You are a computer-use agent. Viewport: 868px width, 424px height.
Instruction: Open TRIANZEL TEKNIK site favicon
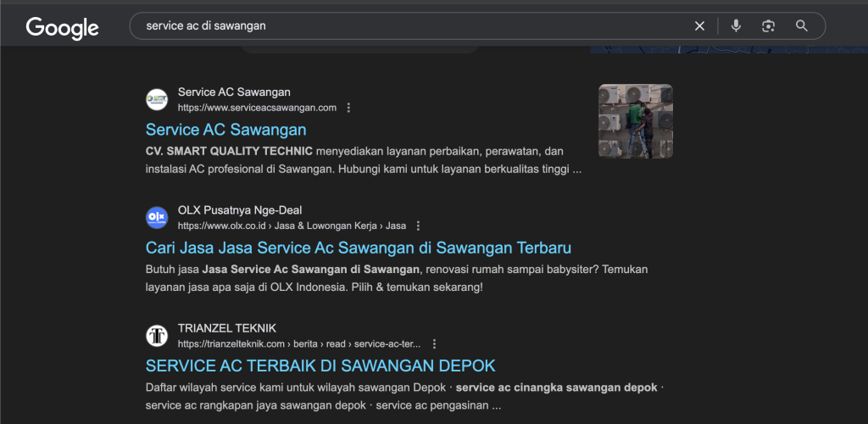tap(157, 336)
